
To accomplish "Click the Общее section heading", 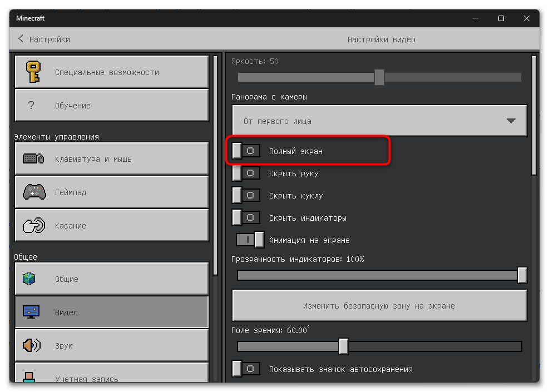I will point(26,256).
